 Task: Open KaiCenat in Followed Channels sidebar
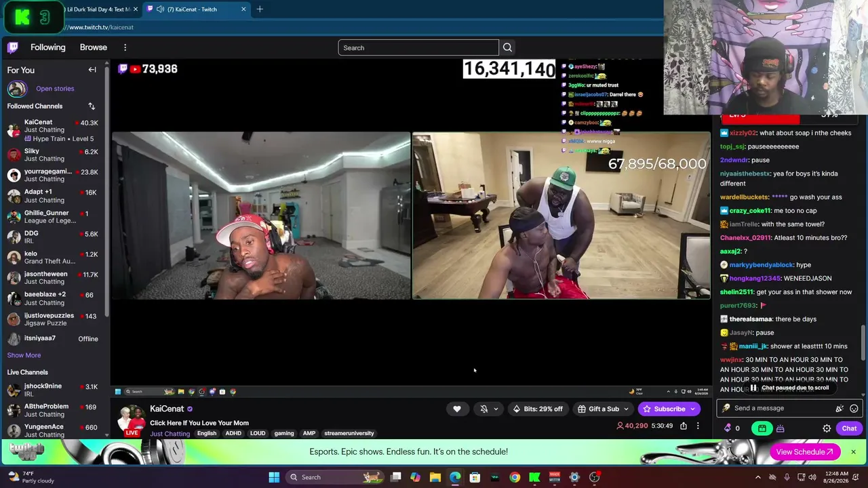53,130
